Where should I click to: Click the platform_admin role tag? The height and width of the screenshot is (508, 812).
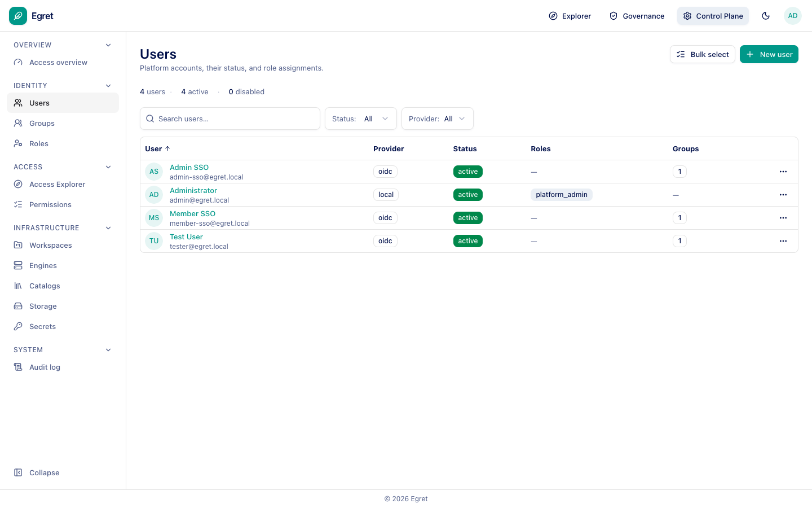pos(562,195)
